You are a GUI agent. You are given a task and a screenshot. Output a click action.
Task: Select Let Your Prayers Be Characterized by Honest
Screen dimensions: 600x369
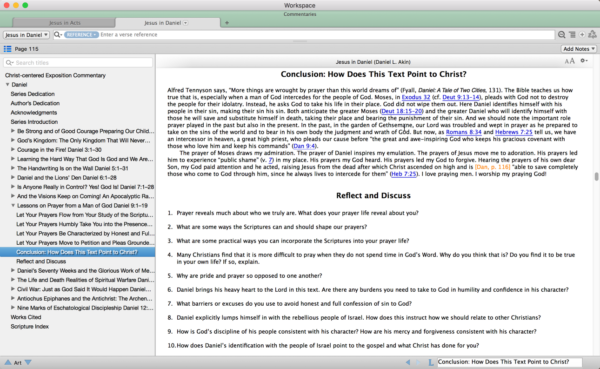[x=85, y=233]
